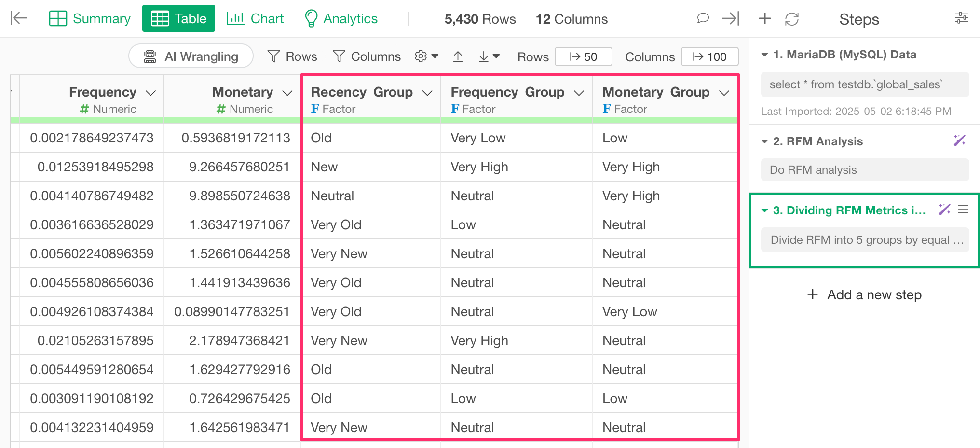This screenshot has height=448, width=980.
Task: Switch to the Summary view tab
Action: pos(90,18)
